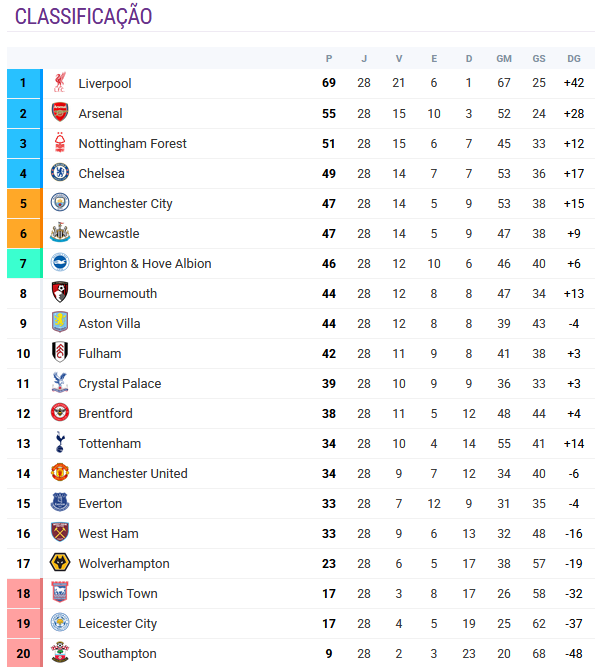595x667 pixels.
Task: Click the Everton crest icon
Action: pyautogui.click(x=60, y=502)
